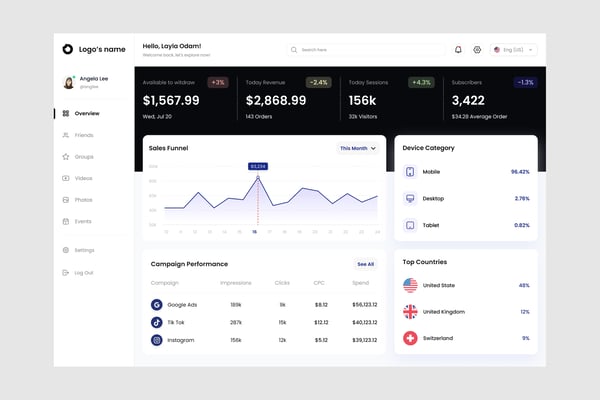Click the Videos play icon
This screenshot has width=600, height=400.
pyautogui.click(x=66, y=178)
